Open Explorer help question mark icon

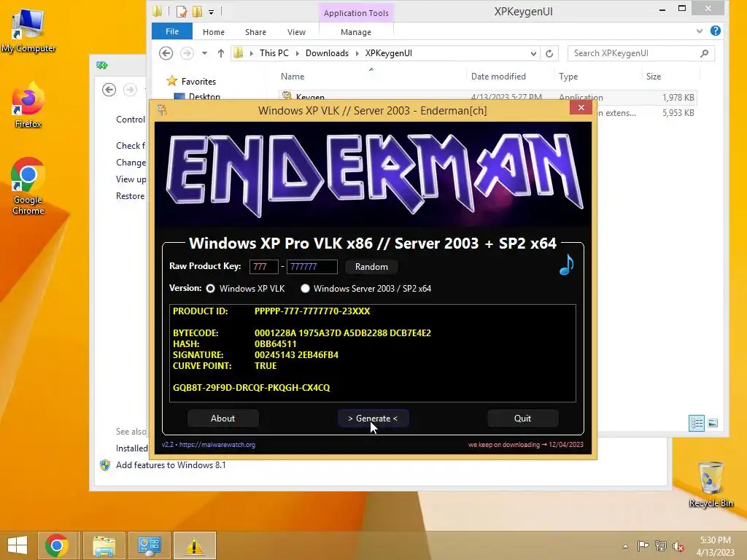pos(715,31)
